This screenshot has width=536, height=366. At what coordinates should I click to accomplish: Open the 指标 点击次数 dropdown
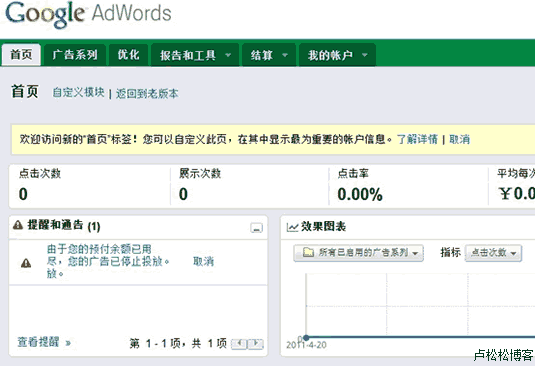point(493,253)
